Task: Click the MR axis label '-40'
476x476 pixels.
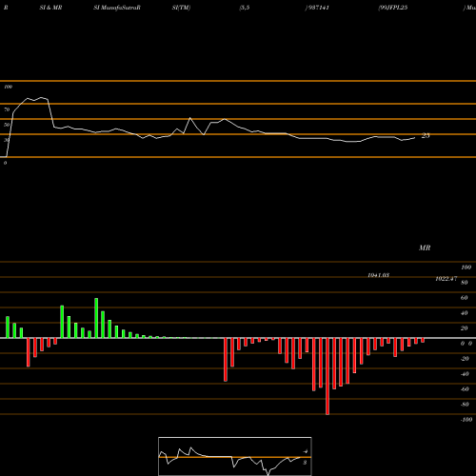Action: (x=465, y=374)
